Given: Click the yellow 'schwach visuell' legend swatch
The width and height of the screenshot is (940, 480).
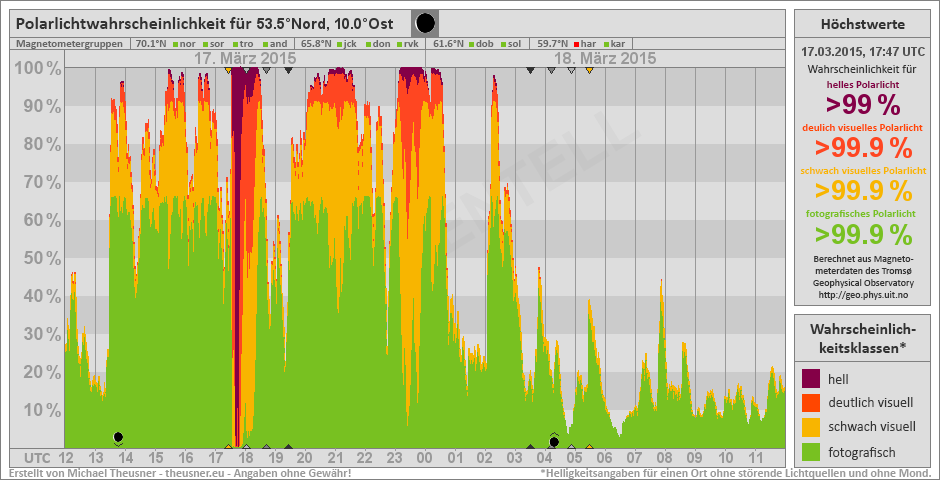Looking at the screenshot, I should 811,427.
